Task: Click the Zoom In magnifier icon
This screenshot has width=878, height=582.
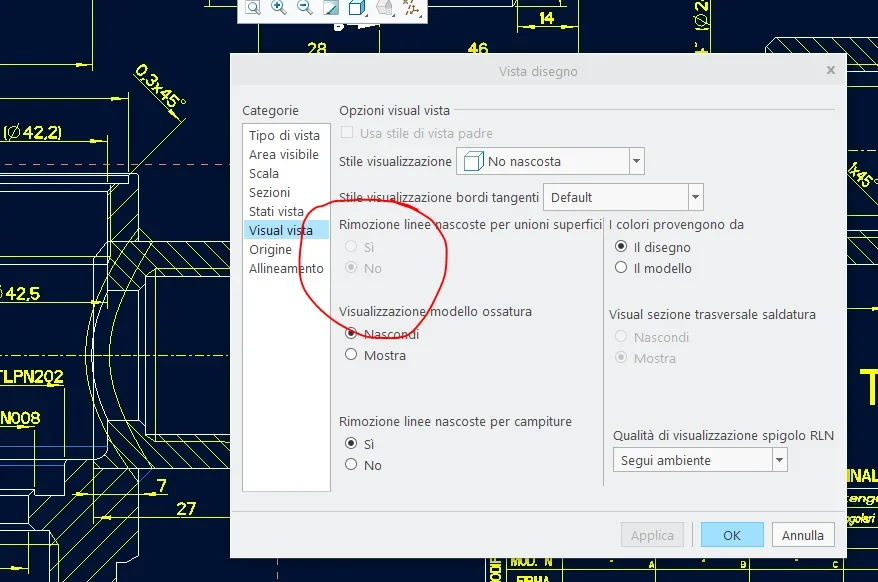Action: pyautogui.click(x=279, y=8)
